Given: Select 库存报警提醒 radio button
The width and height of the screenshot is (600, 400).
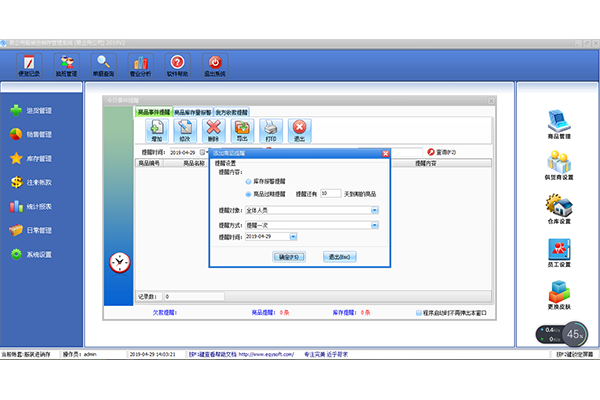Looking at the screenshot, I should (x=248, y=181).
